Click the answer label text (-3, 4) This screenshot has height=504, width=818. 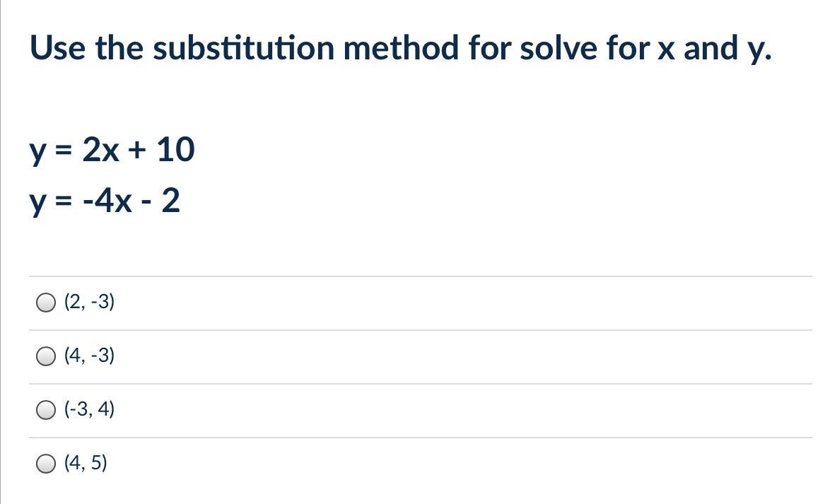point(89,410)
